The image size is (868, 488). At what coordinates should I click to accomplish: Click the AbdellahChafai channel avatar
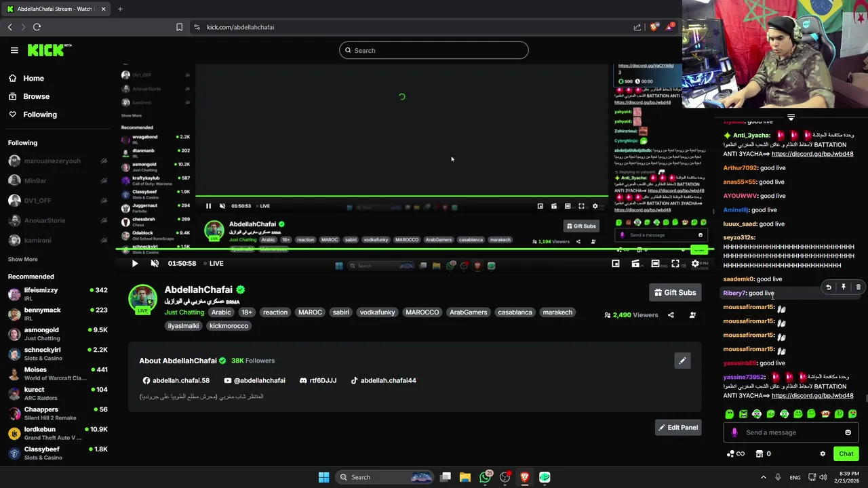click(x=142, y=298)
